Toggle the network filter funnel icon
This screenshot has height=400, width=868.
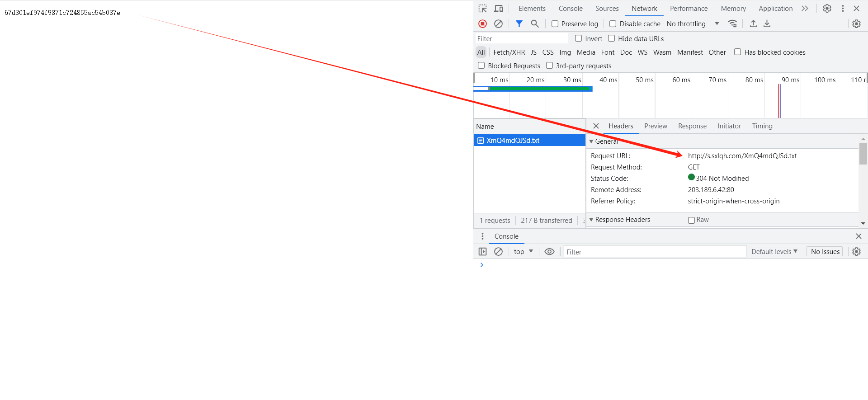click(519, 24)
